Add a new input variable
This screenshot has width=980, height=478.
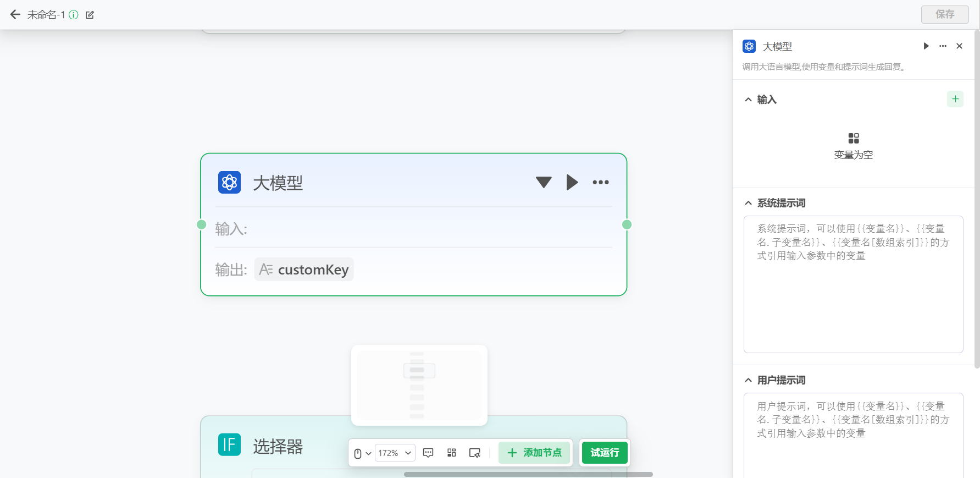pyautogui.click(x=955, y=99)
